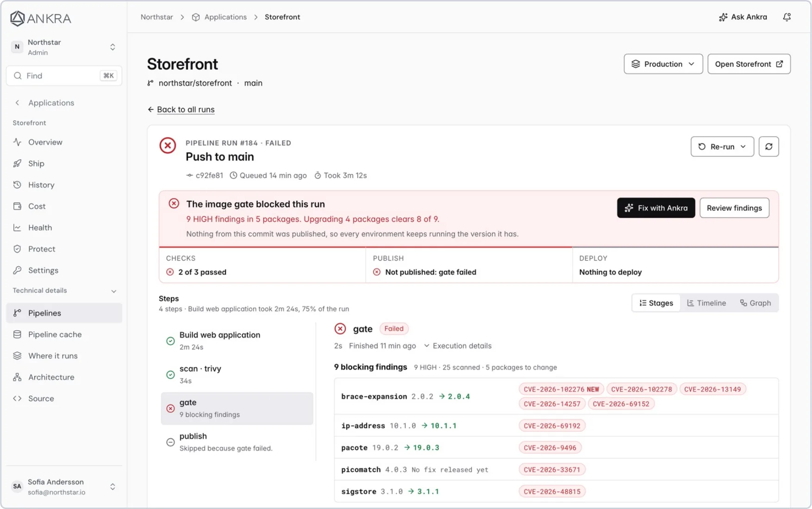
Task: Click the refresh icon button beside Re-run
Action: (768, 147)
